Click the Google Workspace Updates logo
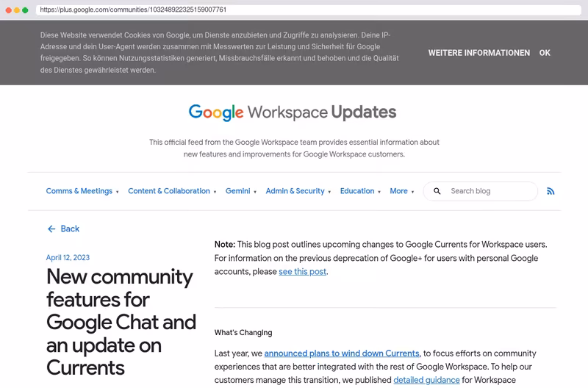Screen dimensions: 588x388 coord(292,112)
